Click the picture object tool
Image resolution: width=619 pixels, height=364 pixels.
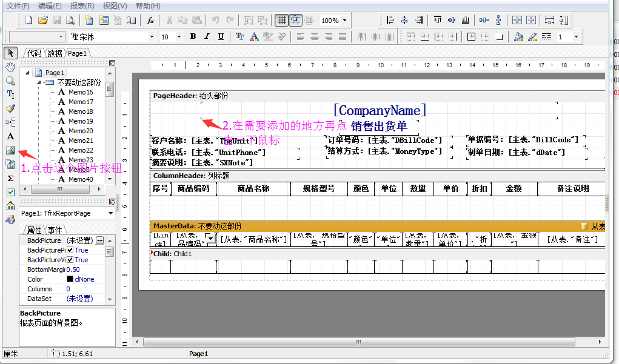click(x=10, y=150)
